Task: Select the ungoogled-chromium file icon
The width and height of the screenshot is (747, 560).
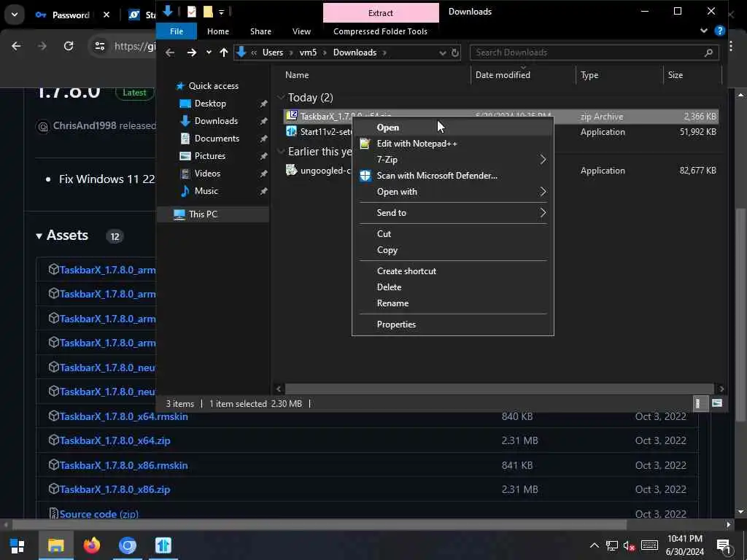Action: click(x=291, y=170)
